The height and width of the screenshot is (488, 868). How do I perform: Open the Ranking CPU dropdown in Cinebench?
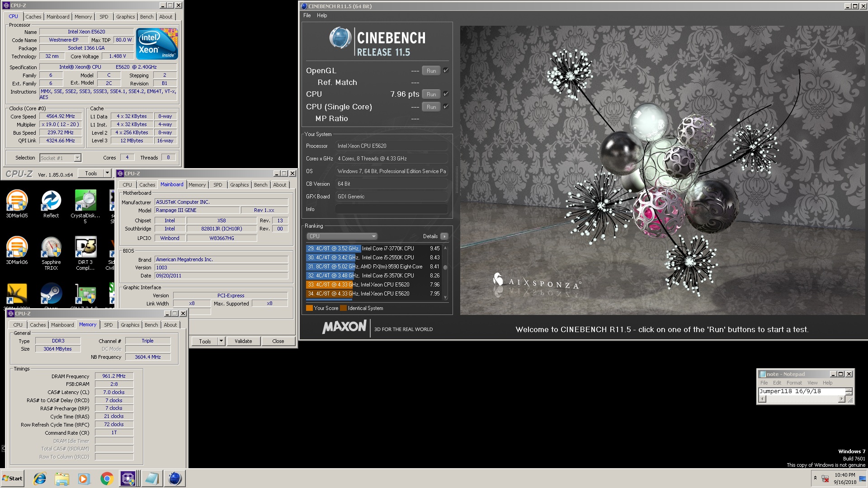pos(341,236)
